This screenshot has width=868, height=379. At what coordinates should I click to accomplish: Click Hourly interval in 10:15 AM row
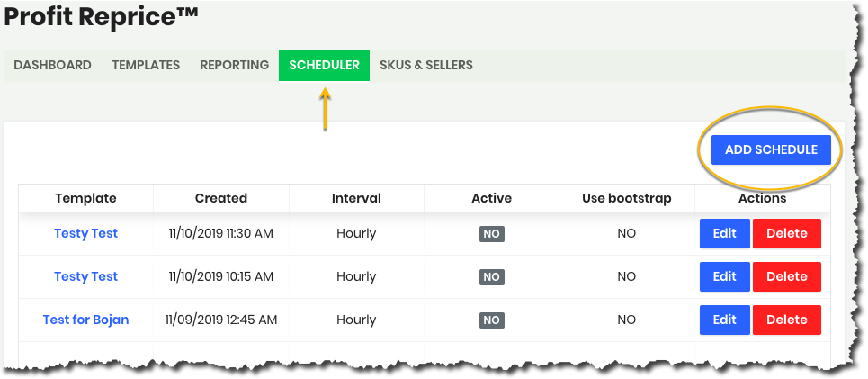point(356,276)
